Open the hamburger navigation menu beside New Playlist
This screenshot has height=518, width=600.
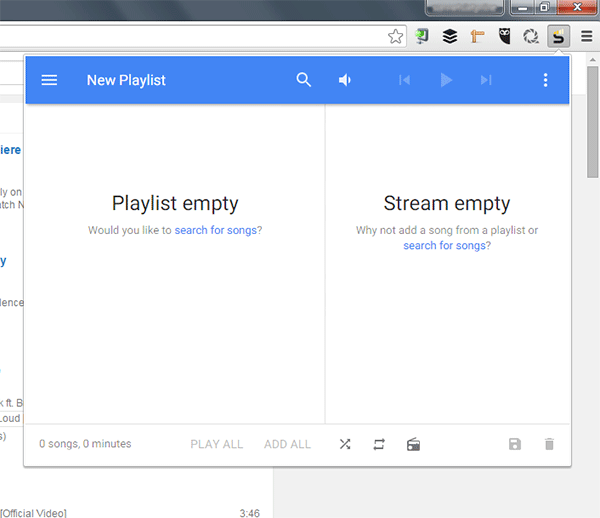tap(49, 80)
